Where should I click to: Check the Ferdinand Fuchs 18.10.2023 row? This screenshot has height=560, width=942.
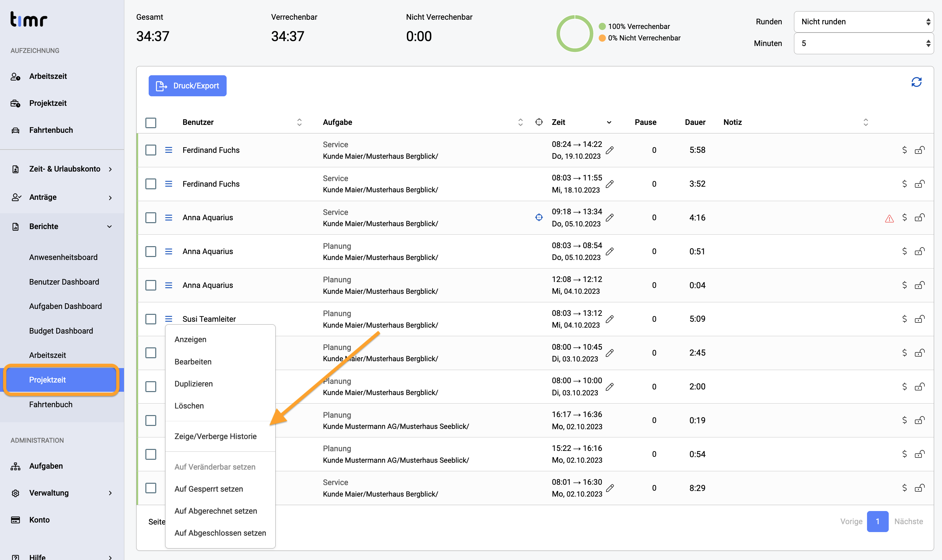click(151, 184)
